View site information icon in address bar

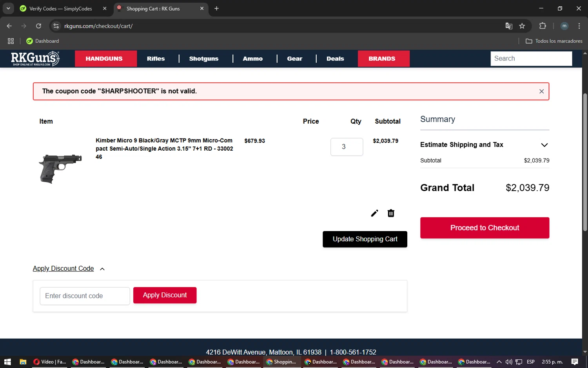pos(56,26)
